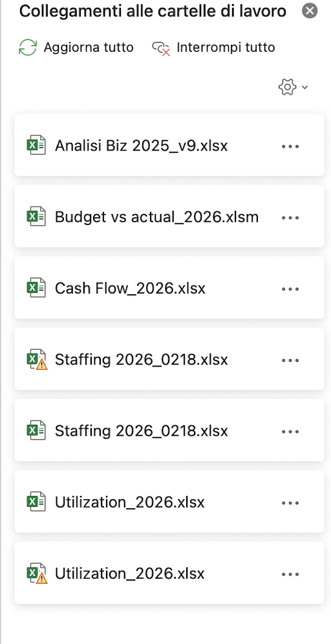The height and width of the screenshot is (644, 331).
Task: Select the Budget vs actual_2026.xlsm link entry
Action: pos(169,216)
